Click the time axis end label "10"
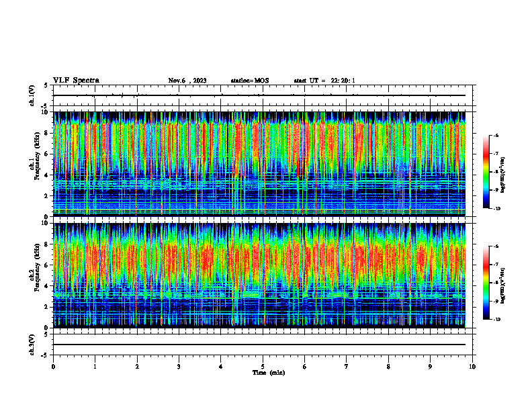The image size is (532, 411). tap(472, 367)
